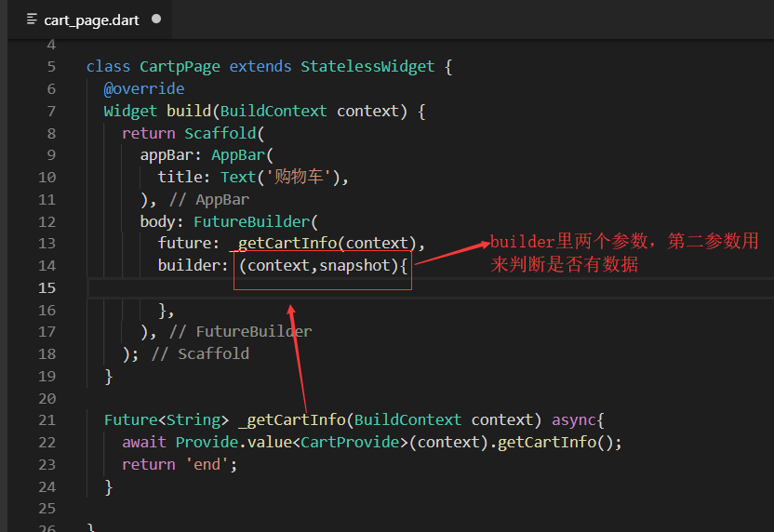Click 'body:' on line 12

coord(162,221)
